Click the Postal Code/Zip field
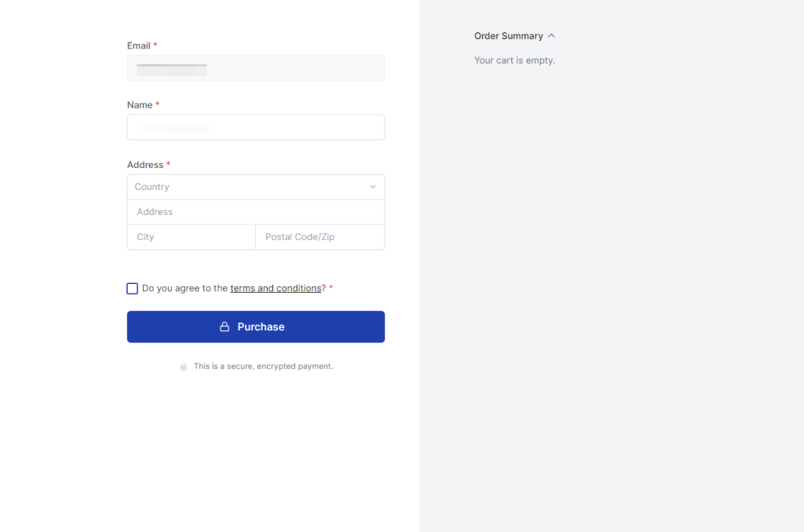Viewport: 804px width, 532px height. [x=320, y=237]
